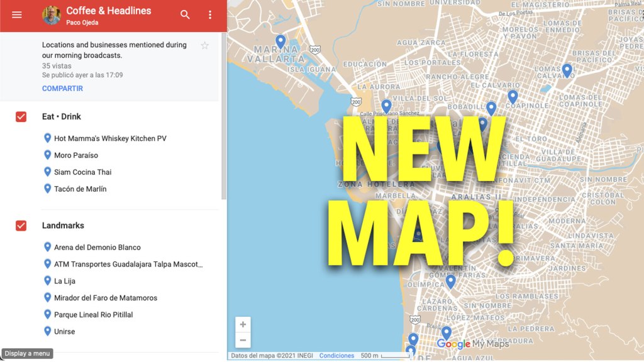Click Paco Ojeda profile avatar
Image resolution: width=644 pixels, height=362 pixels.
52,15
